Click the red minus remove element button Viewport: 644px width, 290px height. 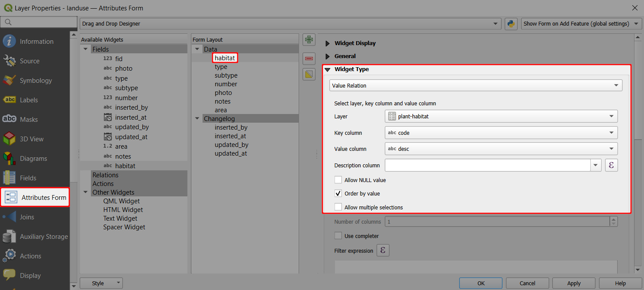(309, 58)
